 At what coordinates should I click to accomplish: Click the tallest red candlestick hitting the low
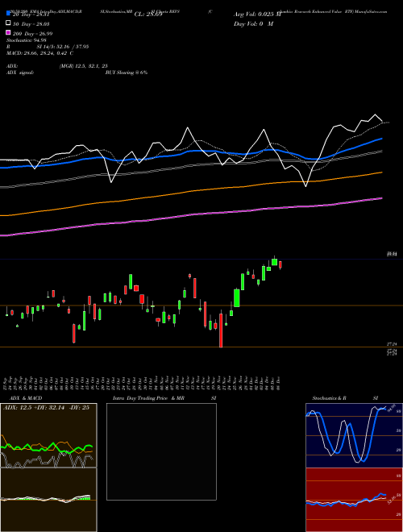point(221,330)
